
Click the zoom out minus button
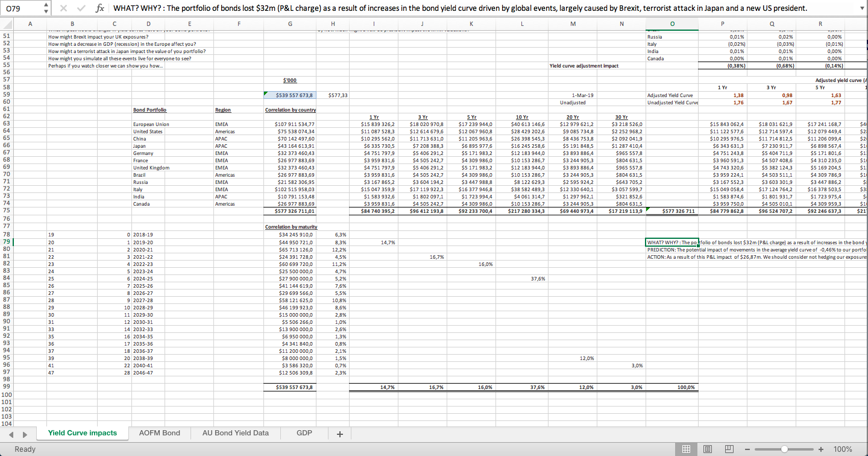click(x=748, y=449)
